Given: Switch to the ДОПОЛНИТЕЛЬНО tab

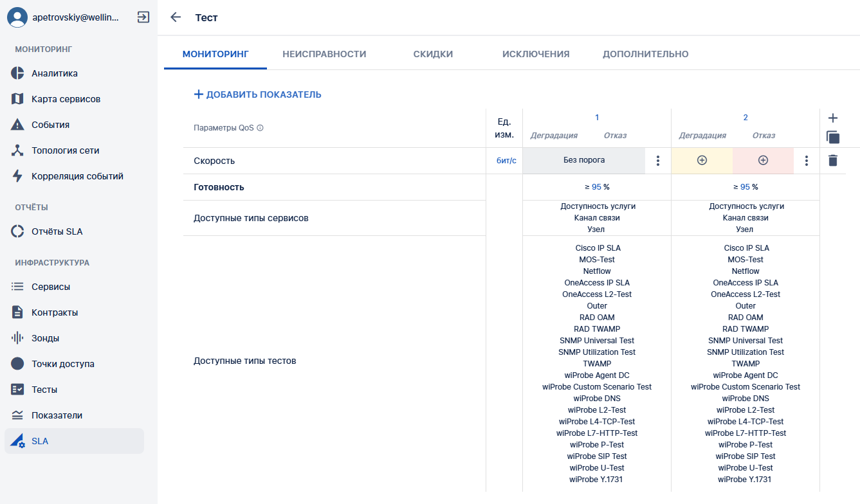Looking at the screenshot, I should click(645, 54).
